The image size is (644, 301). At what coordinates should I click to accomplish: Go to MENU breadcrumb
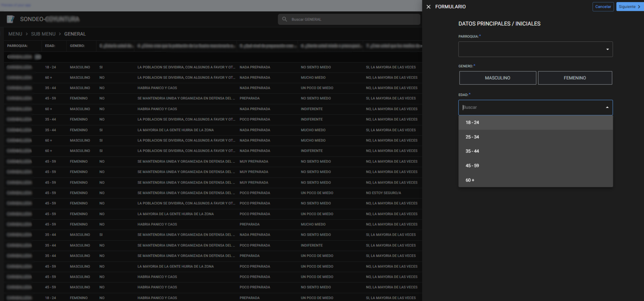click(x=15, y=34)
